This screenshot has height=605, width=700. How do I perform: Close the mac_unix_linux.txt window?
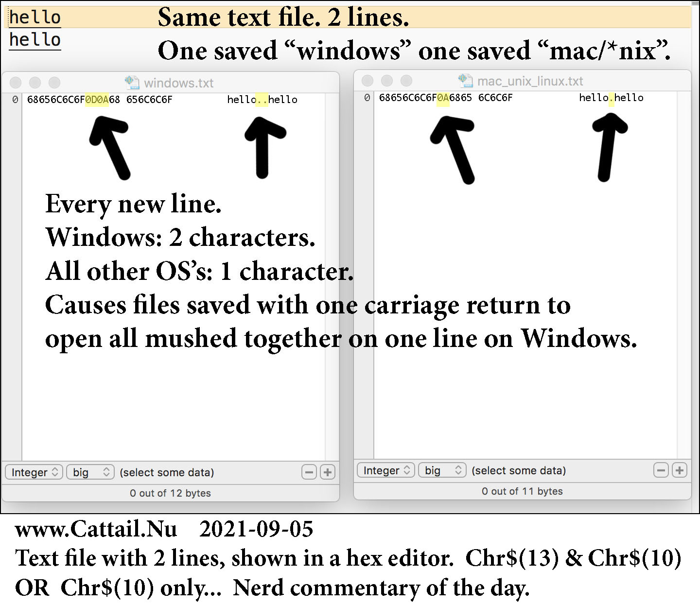(x=367, y=81)
